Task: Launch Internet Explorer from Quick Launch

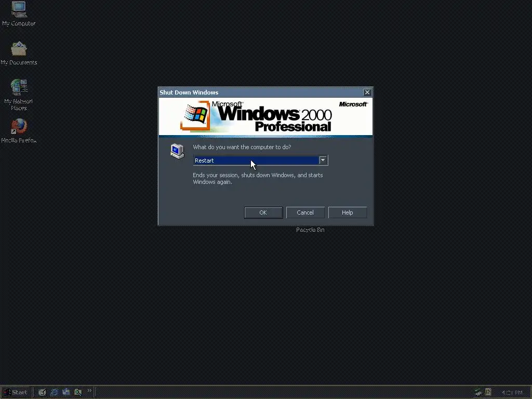Action: pyautogui.click(x=54, y=392)
